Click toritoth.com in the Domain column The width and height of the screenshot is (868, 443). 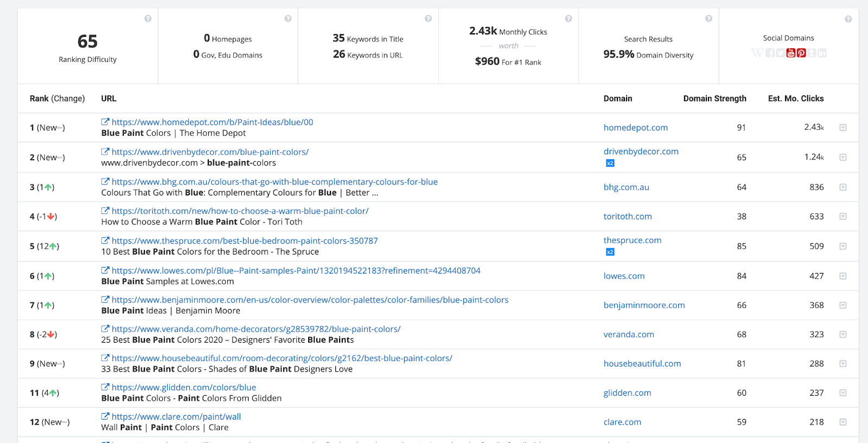tap(628, 217)
